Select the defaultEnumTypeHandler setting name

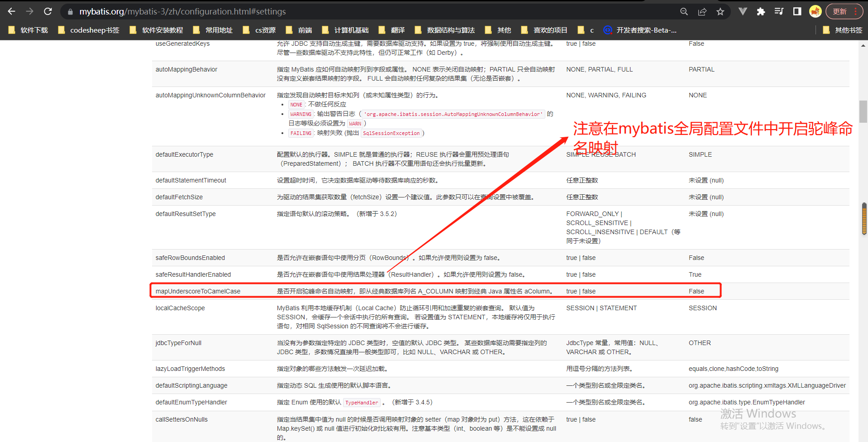coord(191,402)
